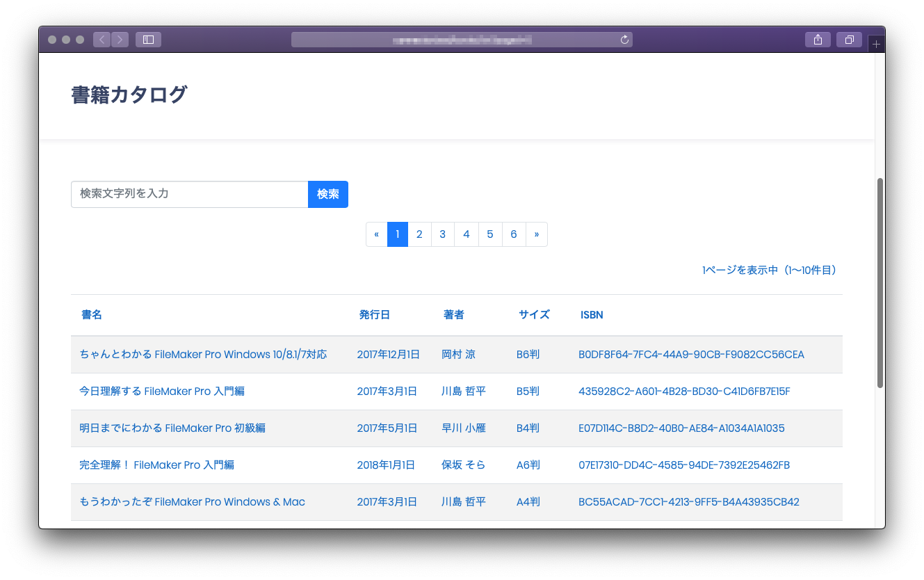Click ISBN E07D114C-B8D2-40B0-AE84-A1034A1A1035
This screenshot has height=580, width=924.
[682, 428]
